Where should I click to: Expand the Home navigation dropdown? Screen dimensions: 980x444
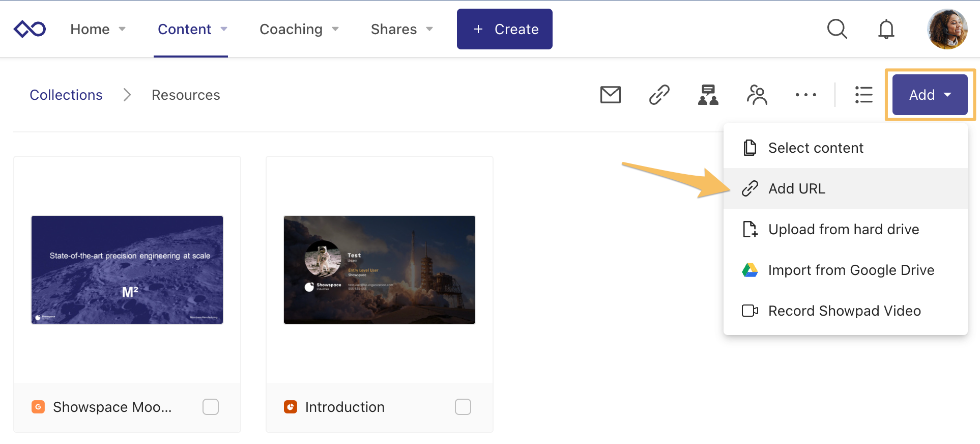[98, 29]
